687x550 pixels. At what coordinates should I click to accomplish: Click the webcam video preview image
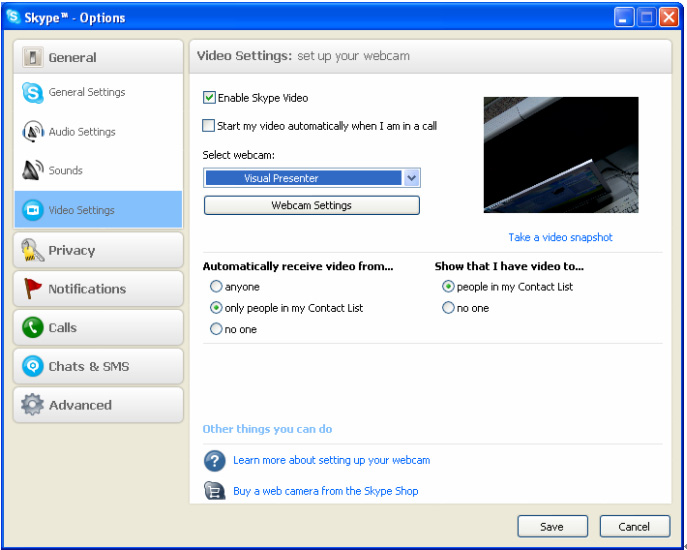tap(561, 155)
